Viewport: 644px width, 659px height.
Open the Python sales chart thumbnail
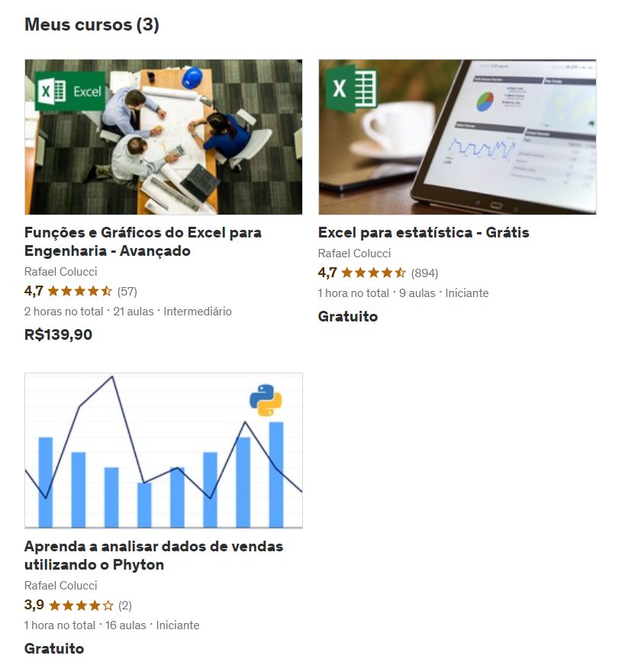[x=163, y=451]
